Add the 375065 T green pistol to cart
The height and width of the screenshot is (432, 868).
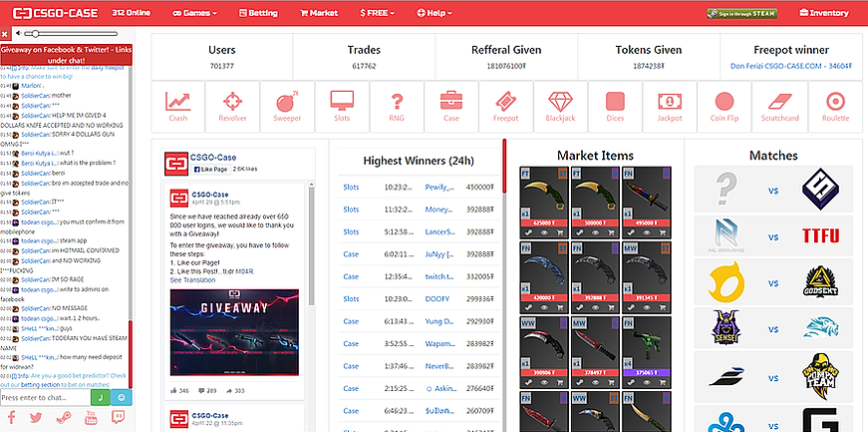pyautogui.click(x=662, y=383)
